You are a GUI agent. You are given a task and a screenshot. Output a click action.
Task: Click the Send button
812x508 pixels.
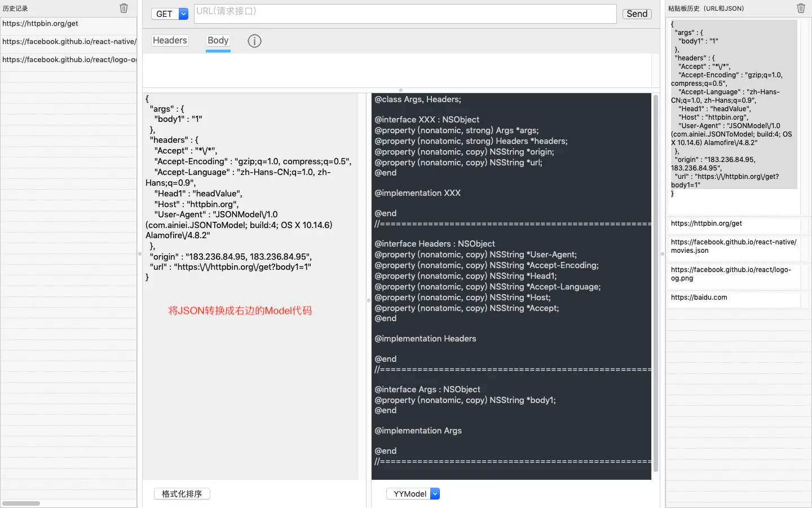coord(637,14)
